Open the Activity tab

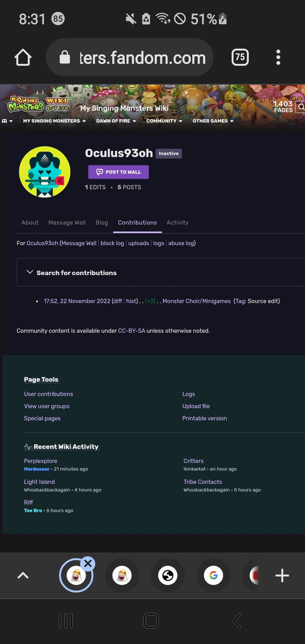click(x=177, y=223)
